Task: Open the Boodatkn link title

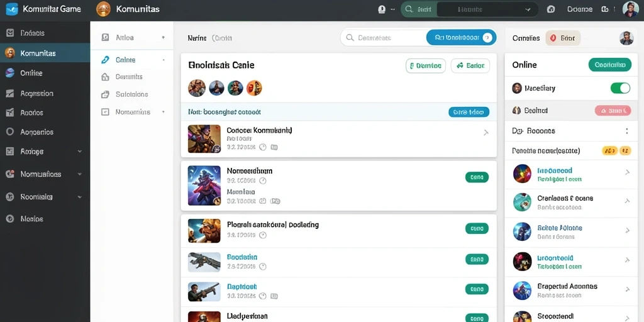Action: pos(242,257)
